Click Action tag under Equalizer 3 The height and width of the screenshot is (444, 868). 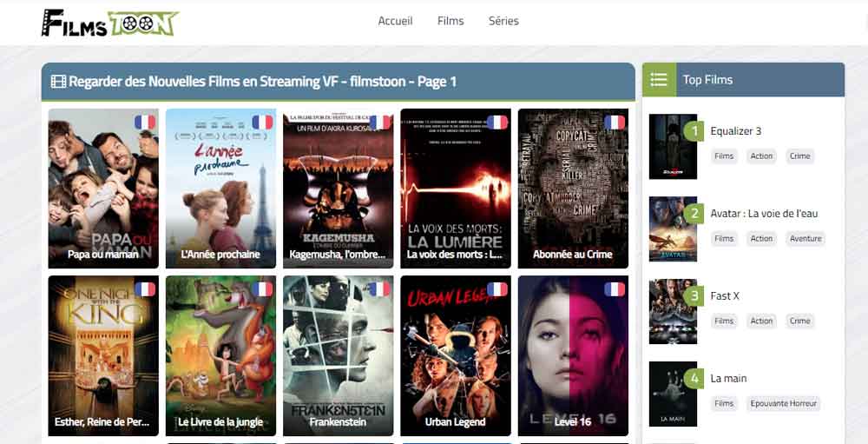pyautogui.click(x=761, y=156)
